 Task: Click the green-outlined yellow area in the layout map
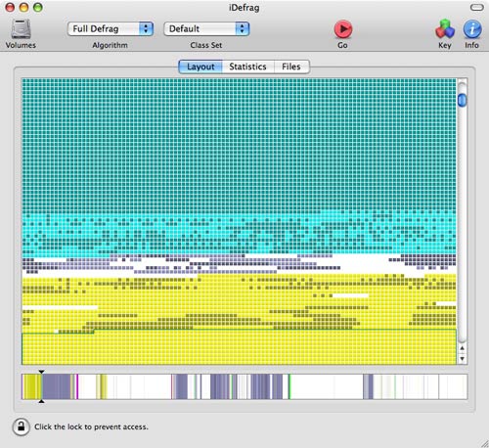pos(239,347)
